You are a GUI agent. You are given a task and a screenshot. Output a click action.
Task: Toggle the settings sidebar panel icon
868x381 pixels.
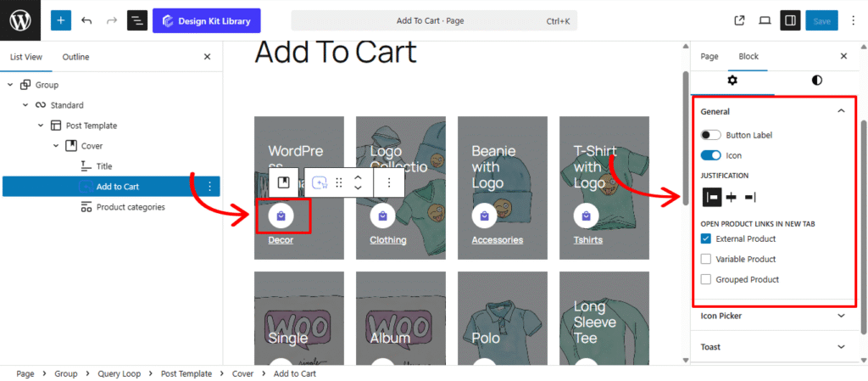tap(789, 20)
